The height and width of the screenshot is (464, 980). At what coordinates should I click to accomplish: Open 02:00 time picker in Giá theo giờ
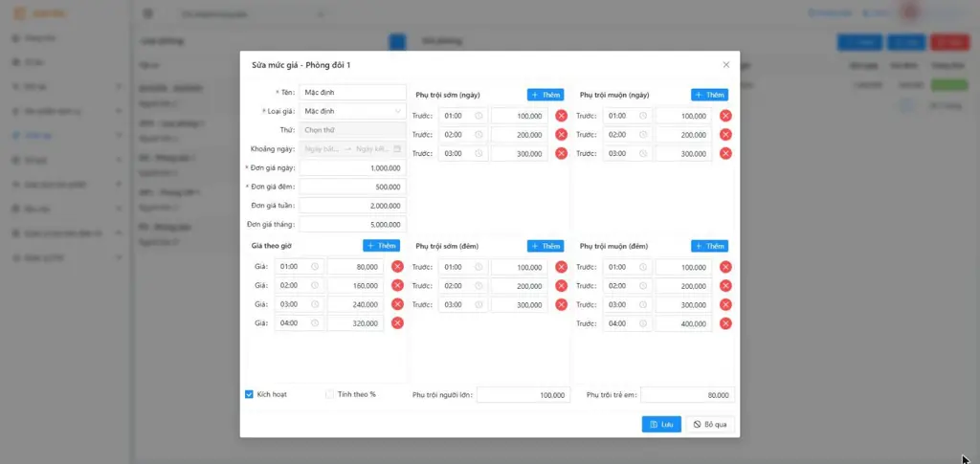300,285
